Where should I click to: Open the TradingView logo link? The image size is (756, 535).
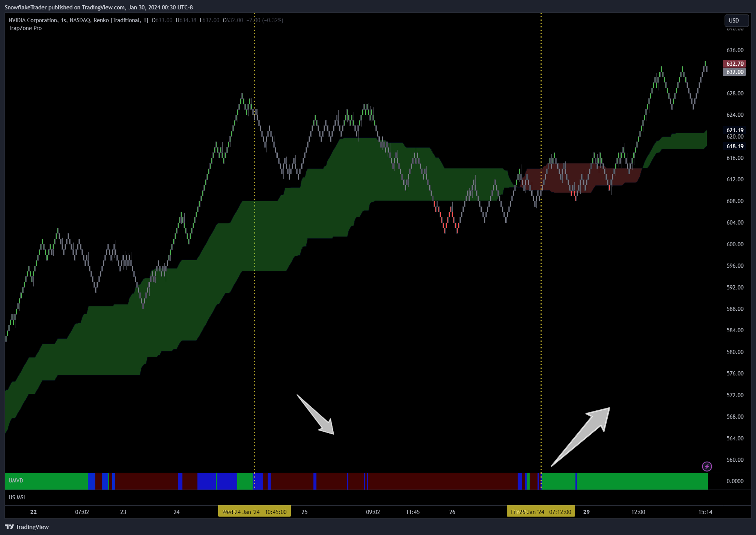click(27, 527)
